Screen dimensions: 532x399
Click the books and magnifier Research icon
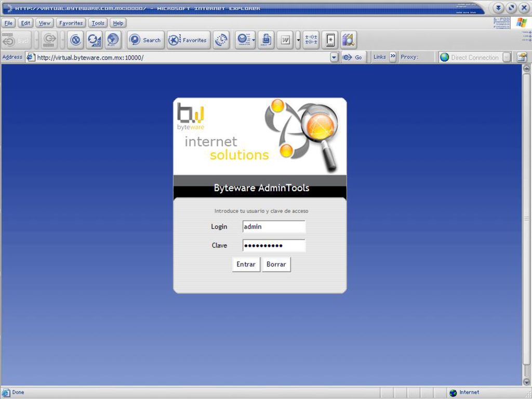pos(349,40)
